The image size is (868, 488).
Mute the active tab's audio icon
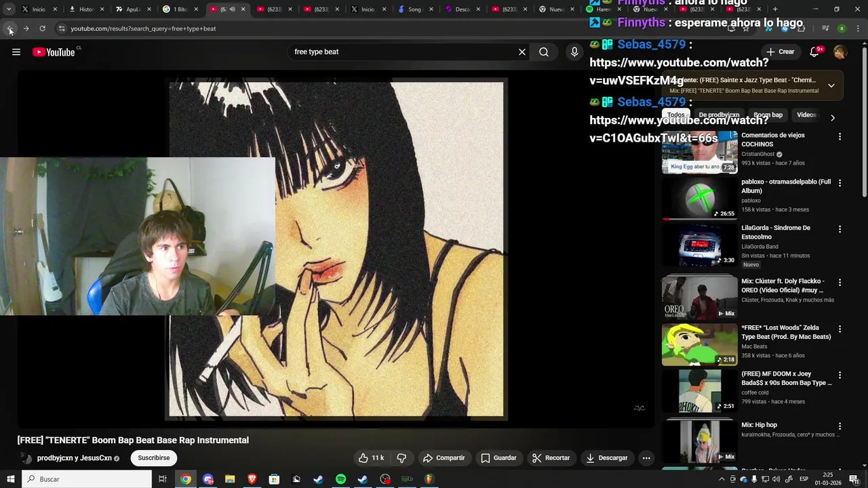pyautogui.click(x=233, y=9)
